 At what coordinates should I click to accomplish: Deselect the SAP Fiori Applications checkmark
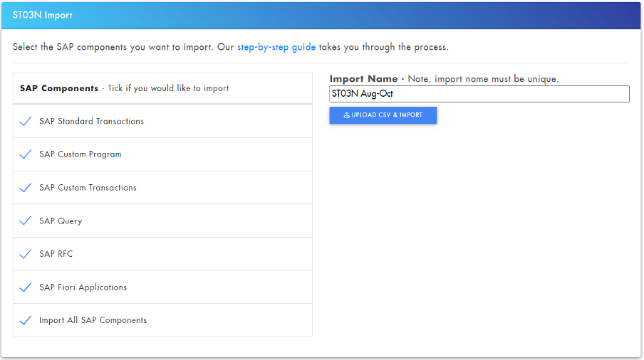(25, 287)
